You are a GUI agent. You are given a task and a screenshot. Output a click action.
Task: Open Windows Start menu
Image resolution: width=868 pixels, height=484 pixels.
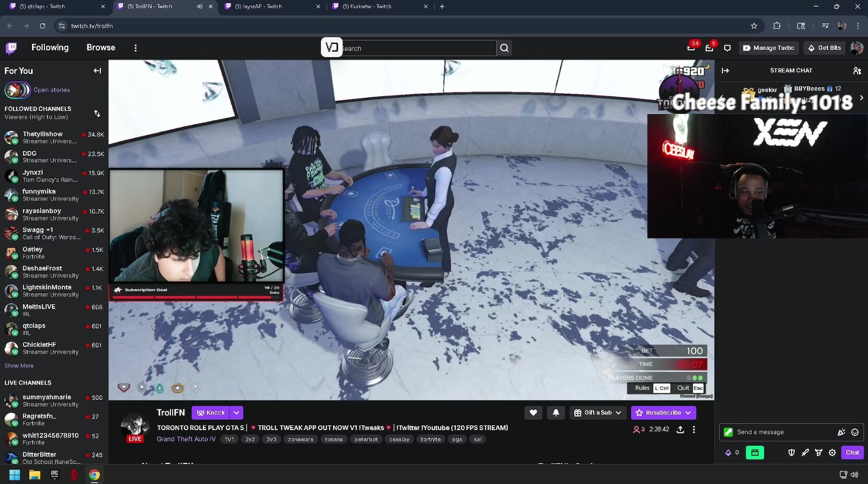(15, 475)
